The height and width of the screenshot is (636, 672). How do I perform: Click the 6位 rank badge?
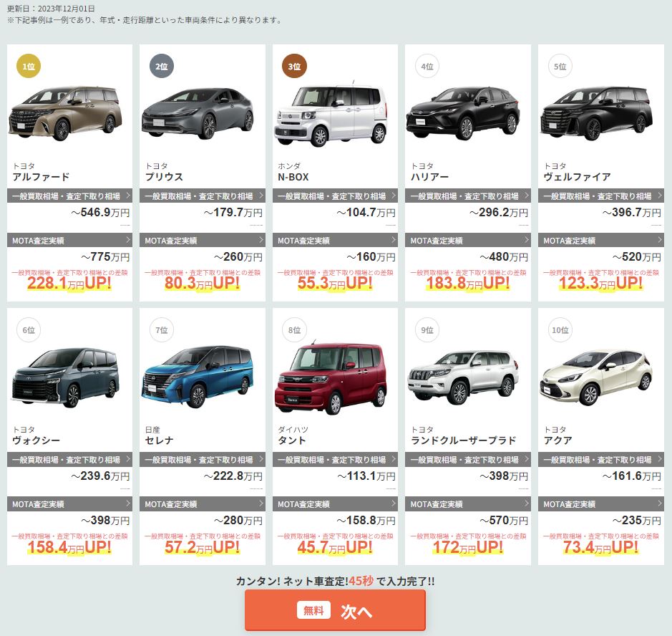pos(29,329)
